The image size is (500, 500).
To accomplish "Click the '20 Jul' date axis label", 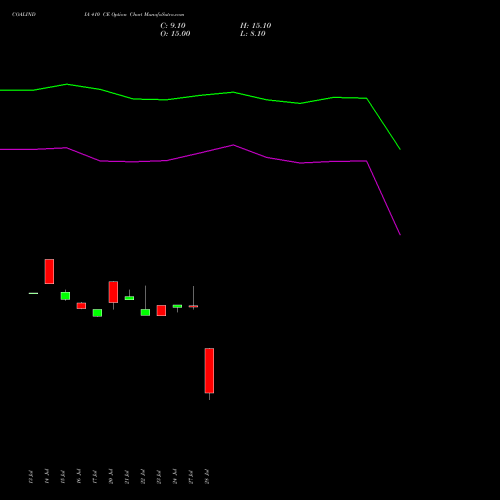I will click(111, 477).
